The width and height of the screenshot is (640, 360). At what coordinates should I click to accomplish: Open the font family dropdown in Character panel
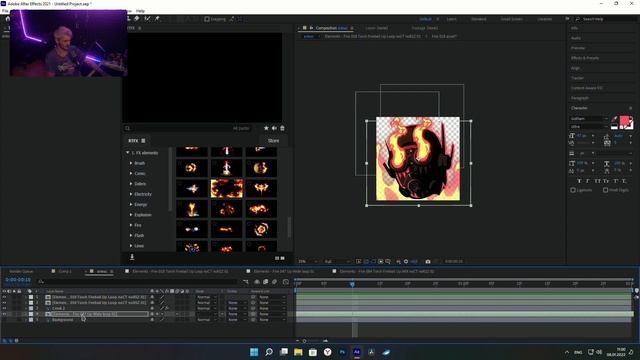point(589,119)
